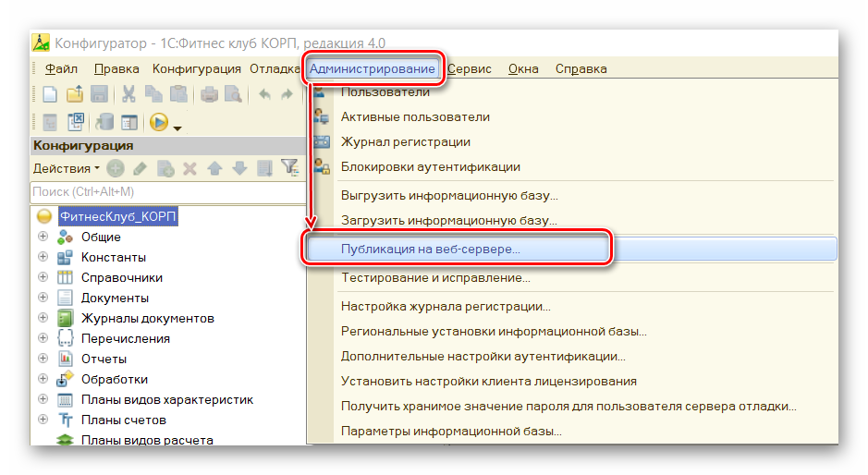
Task: Open the Правка menu
Action: tap(116, 68)
